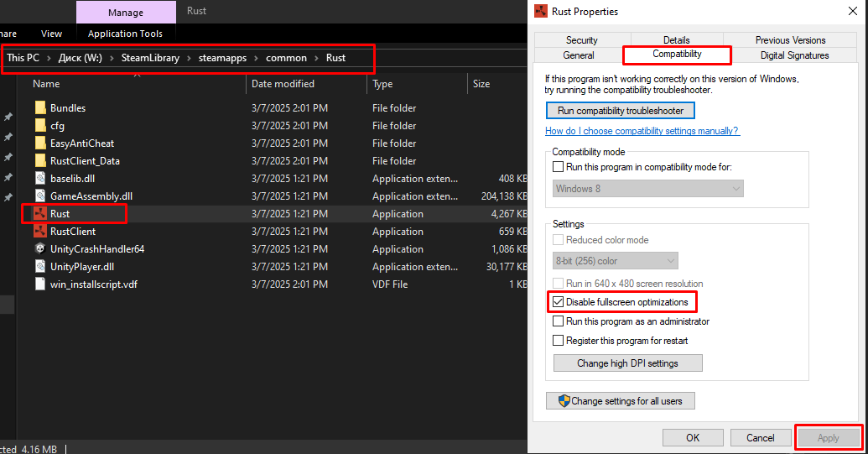Image resolution: width=868 pixels, height=454 pixels.
Task: Expand breadcrumb chevron after common
Action: 316,58
